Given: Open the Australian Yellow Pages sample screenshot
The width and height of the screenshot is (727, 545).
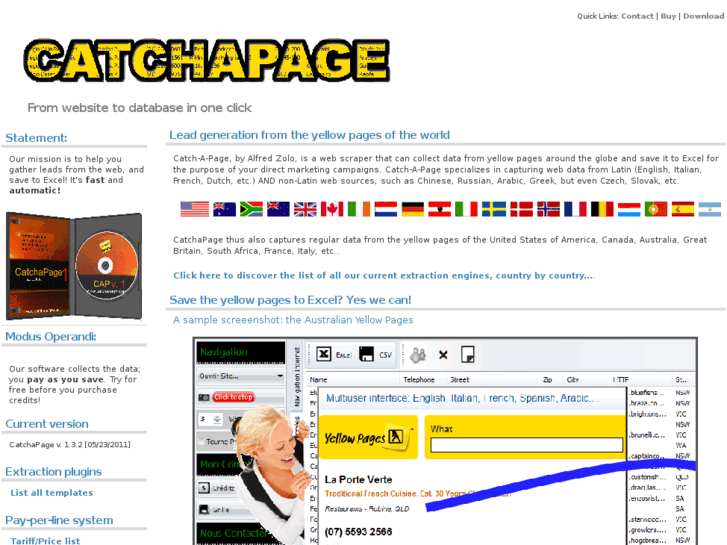Looking at the screenshot, I should click(445, 441).
